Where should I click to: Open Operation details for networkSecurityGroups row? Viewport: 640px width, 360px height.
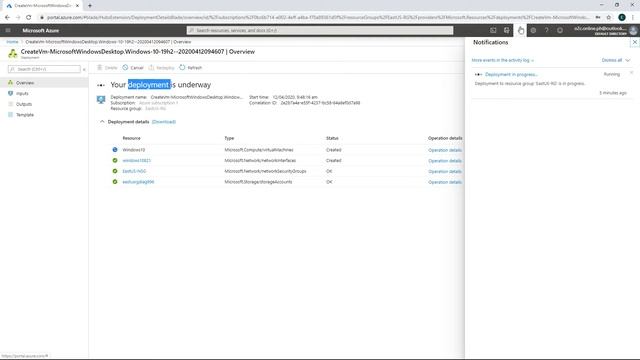click(445, 171)
